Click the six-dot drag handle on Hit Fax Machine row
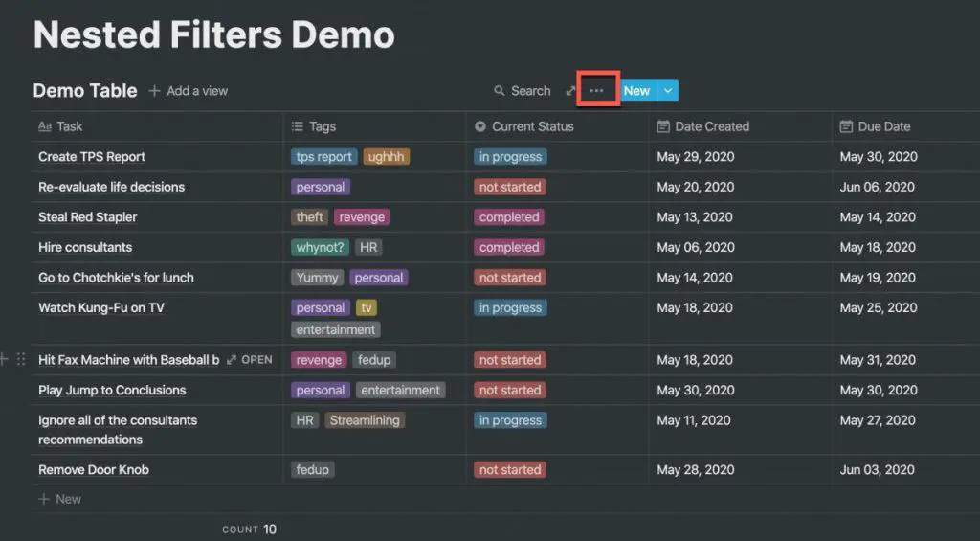 coord(21,359)
